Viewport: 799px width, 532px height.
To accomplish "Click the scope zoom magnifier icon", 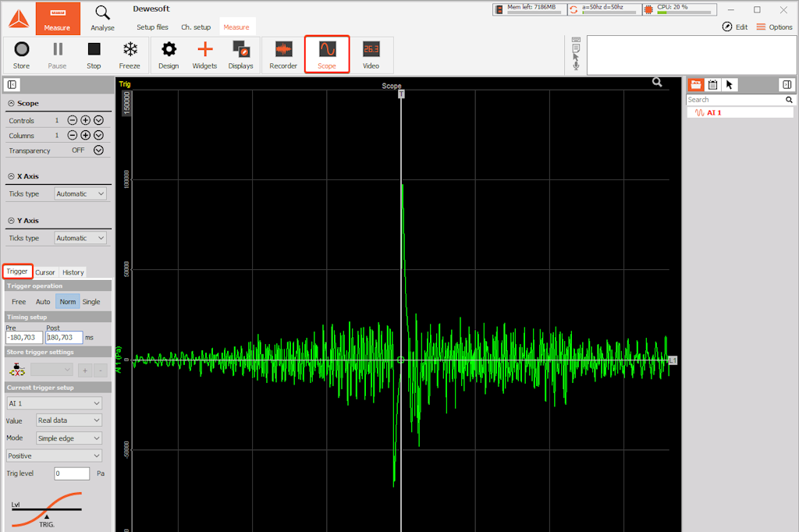I will (x=657, y=82).
